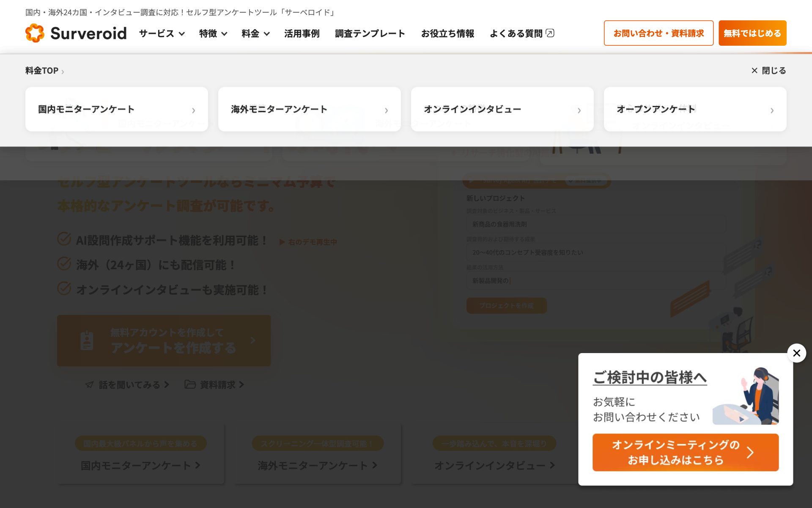
Task: Click the folder icon beside 資料請求
Action: 190,384
